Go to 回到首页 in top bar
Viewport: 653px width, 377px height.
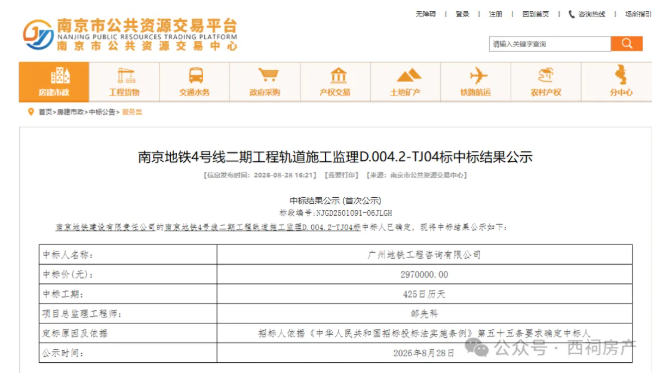click(x=536, y=14)
